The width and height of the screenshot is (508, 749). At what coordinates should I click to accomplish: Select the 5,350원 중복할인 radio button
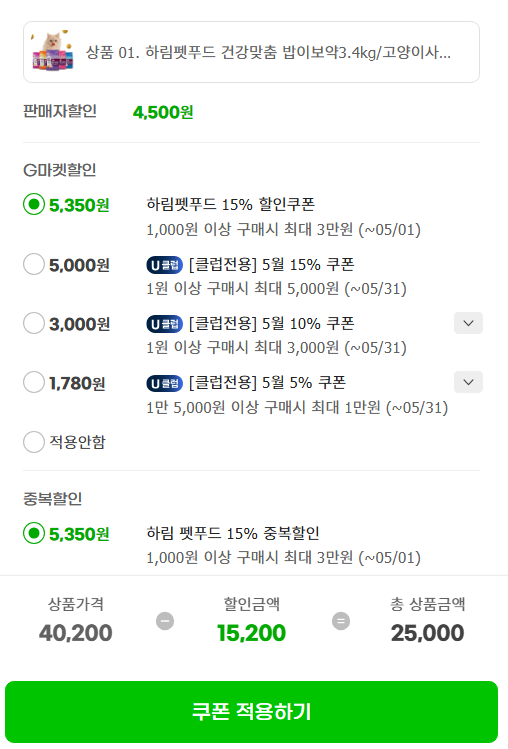pos(34,533)
